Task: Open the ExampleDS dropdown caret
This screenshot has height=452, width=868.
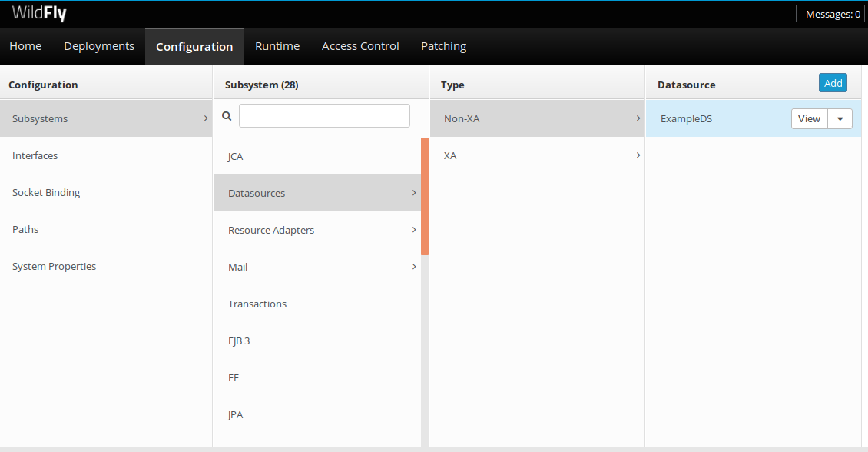Action: click(x=840, y=119)
